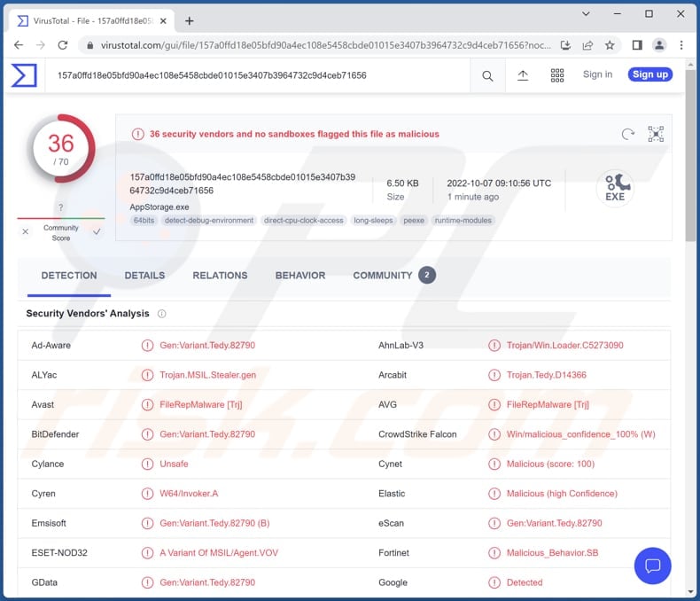The height and width of the screenshot is (601, 700).
Task: Click the peexe tag
Action: [x=414, y=221]
